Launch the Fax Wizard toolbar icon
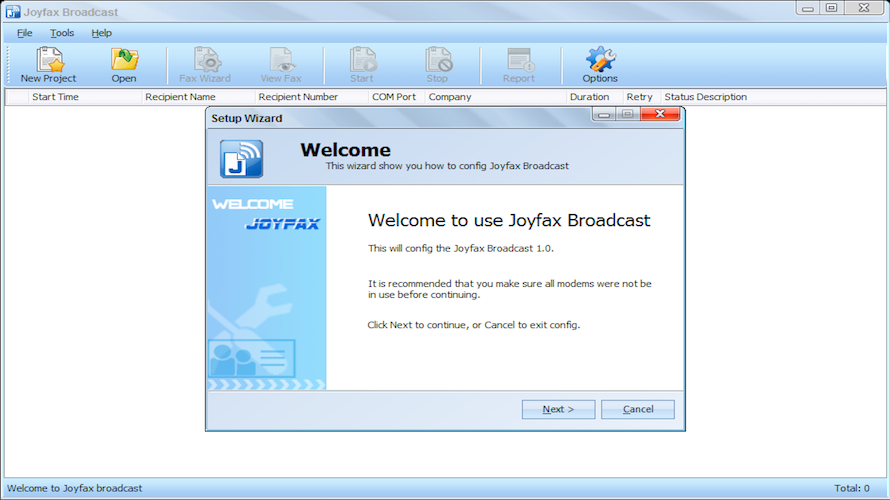The height and width of the screenshot is (500, 890). [205, 65]
